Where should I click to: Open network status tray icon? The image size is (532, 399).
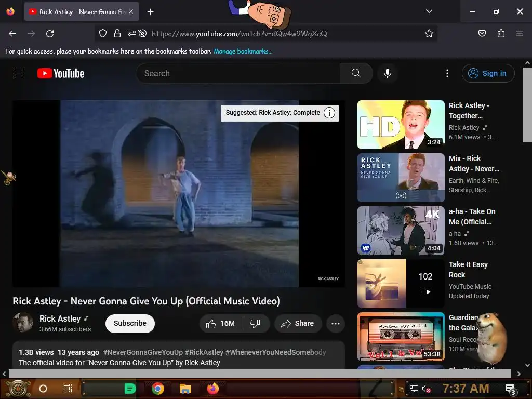coord(414,389)
